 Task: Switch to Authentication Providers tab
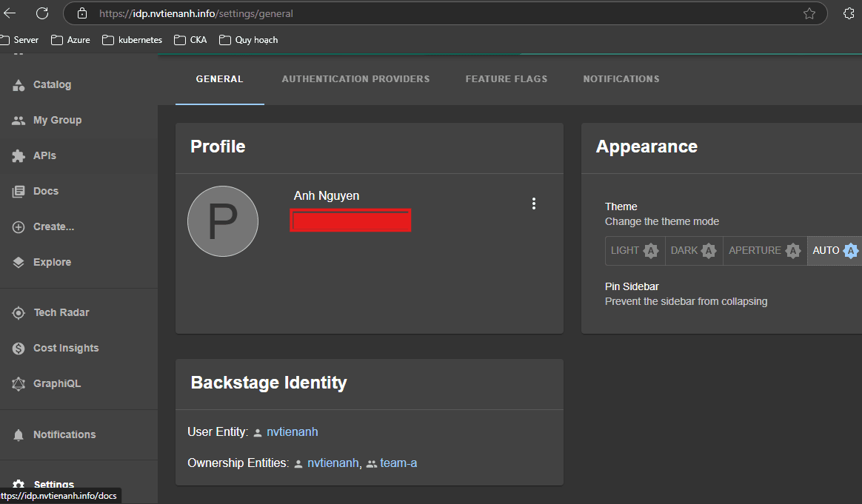point(355,79)
